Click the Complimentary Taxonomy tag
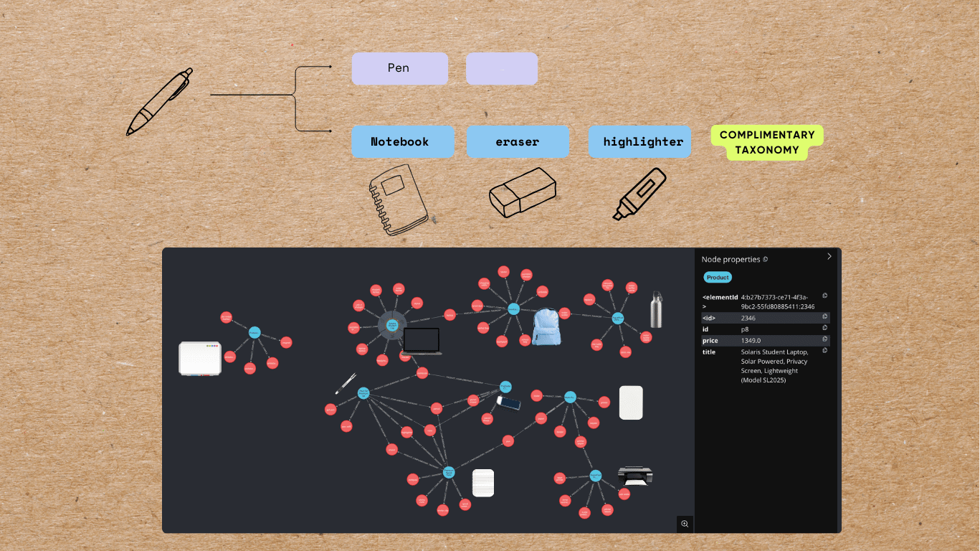 pos(766,143)
